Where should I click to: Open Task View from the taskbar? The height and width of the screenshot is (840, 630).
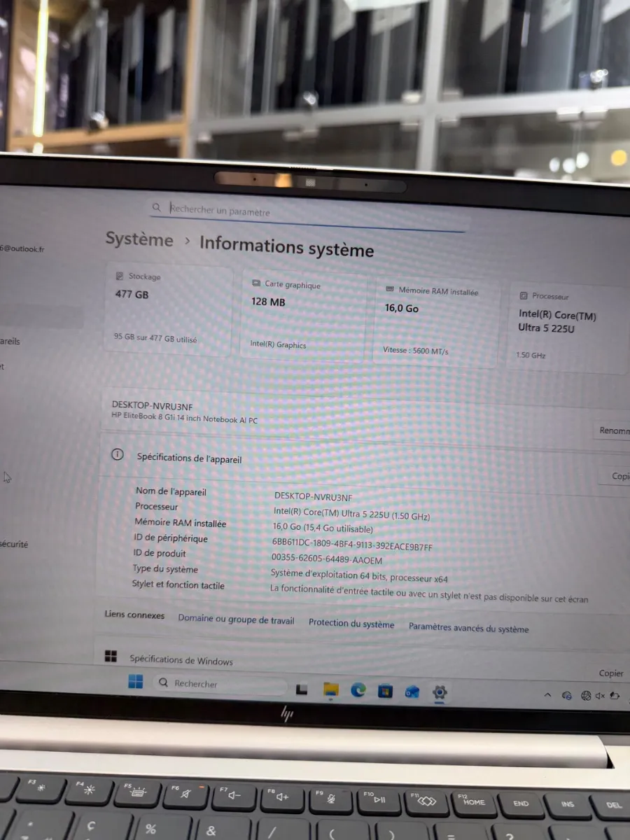tap(302, 689)
